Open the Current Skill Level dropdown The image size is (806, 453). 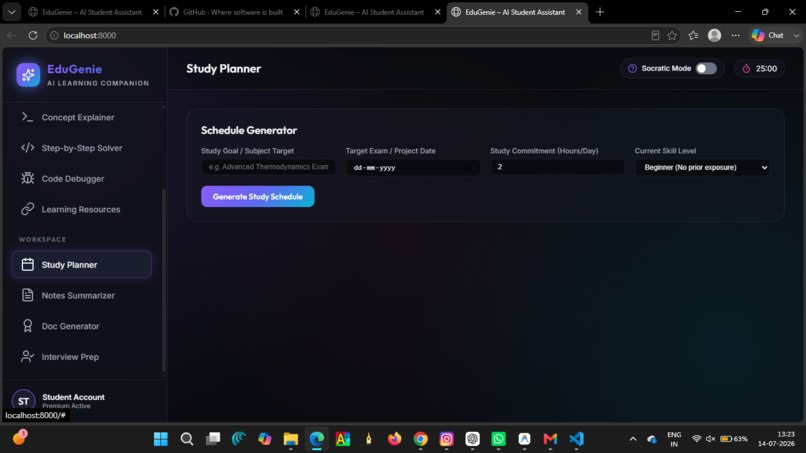[x=702, y=168]
